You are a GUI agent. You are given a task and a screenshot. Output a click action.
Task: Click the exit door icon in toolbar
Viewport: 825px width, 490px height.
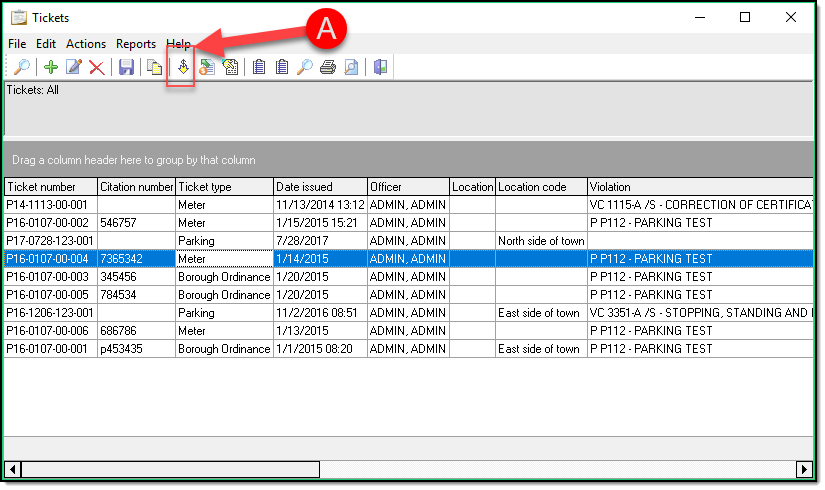(380, 67)
